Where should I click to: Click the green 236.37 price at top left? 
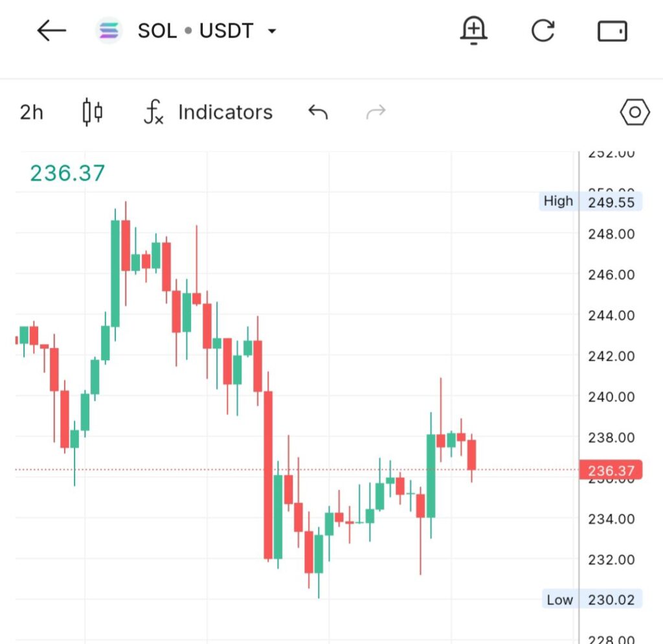tap(67, 173)
